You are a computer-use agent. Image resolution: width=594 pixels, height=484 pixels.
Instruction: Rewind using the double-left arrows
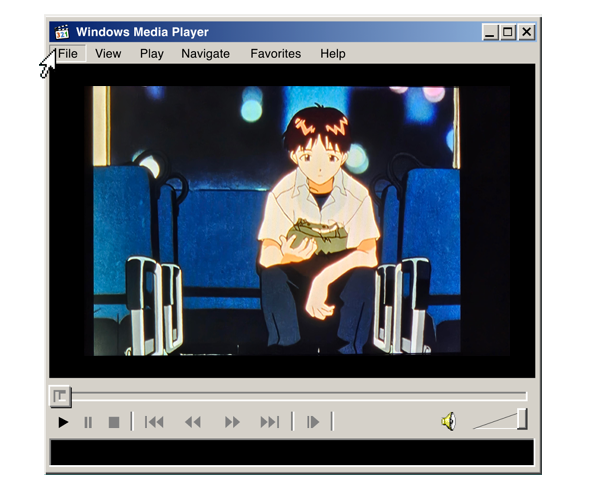(193, 422)
